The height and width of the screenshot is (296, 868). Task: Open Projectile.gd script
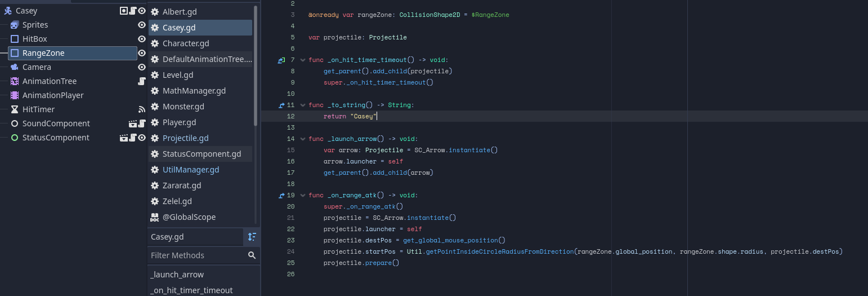[200, 138]
